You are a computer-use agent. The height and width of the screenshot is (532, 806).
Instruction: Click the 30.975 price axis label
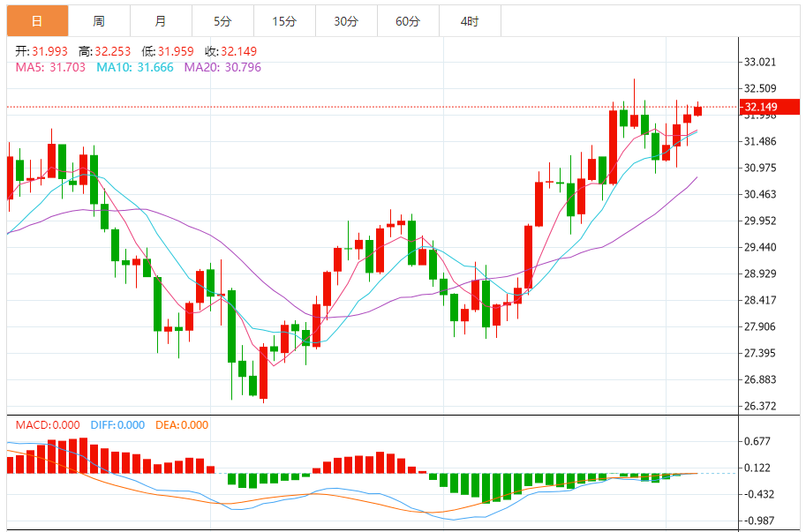pos(760,168)
